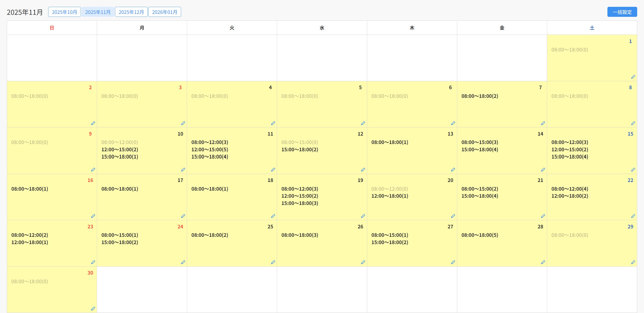Open the 2026年01月 month tab

(165, 12)
